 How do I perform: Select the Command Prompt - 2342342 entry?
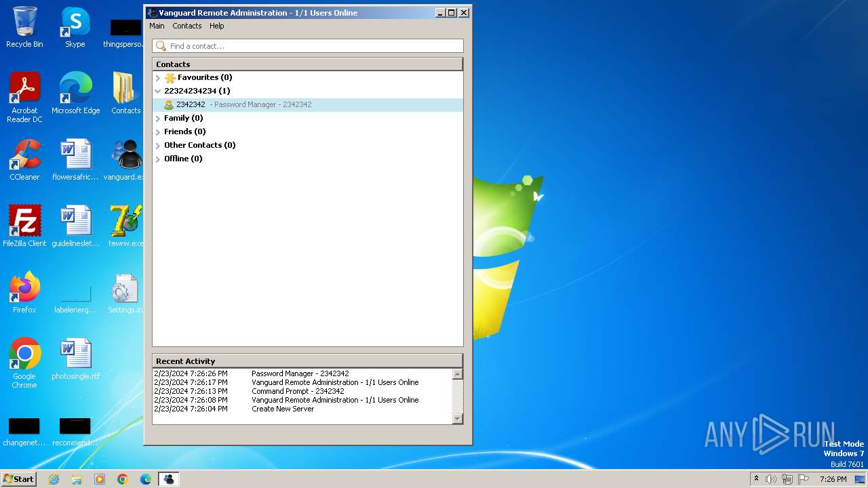(302, 391)
